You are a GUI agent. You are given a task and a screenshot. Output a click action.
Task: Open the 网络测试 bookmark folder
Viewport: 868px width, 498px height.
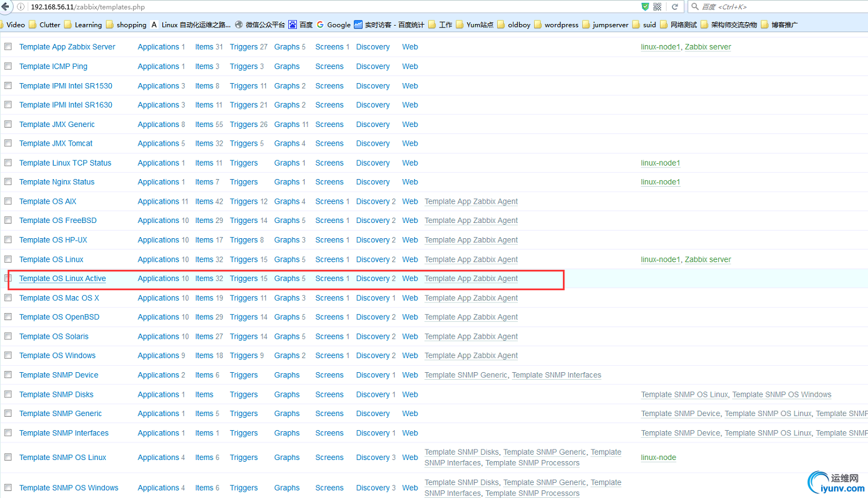(x=679, y=25)
